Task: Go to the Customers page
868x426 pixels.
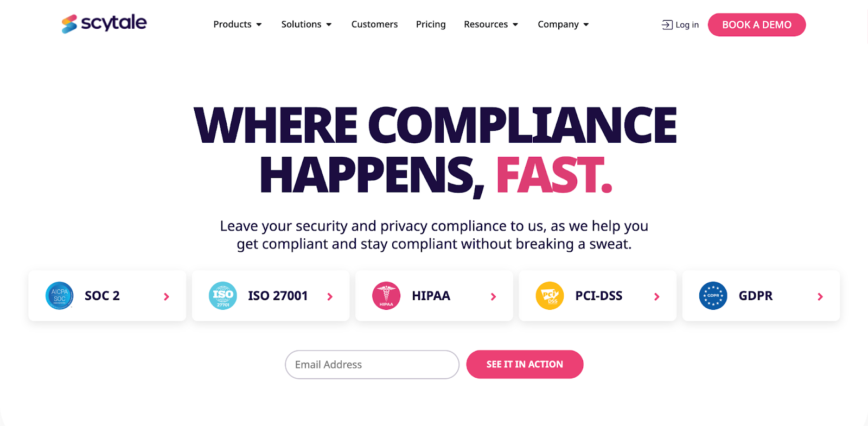Action: point(374,24)
